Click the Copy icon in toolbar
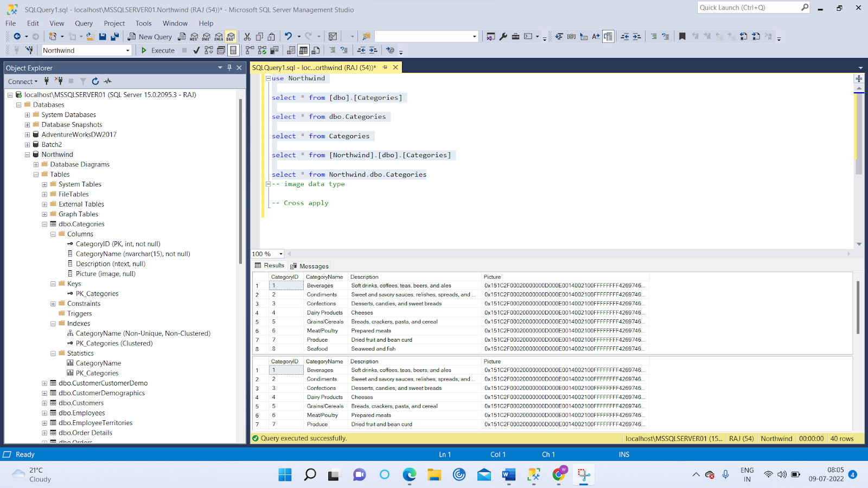Viewport: 868px width, 488px height. click(259, 36)
